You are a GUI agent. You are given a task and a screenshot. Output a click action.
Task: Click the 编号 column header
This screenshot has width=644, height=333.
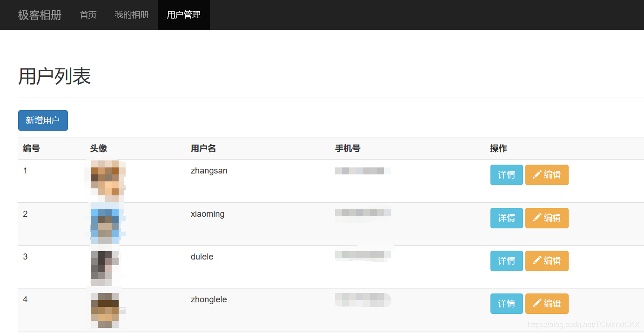(32, 148)
